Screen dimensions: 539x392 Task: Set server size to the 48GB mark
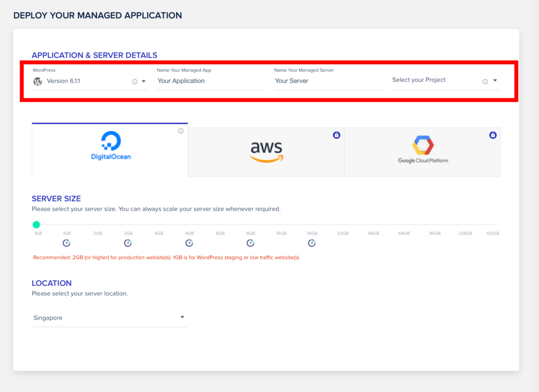(x=373, y=233)
